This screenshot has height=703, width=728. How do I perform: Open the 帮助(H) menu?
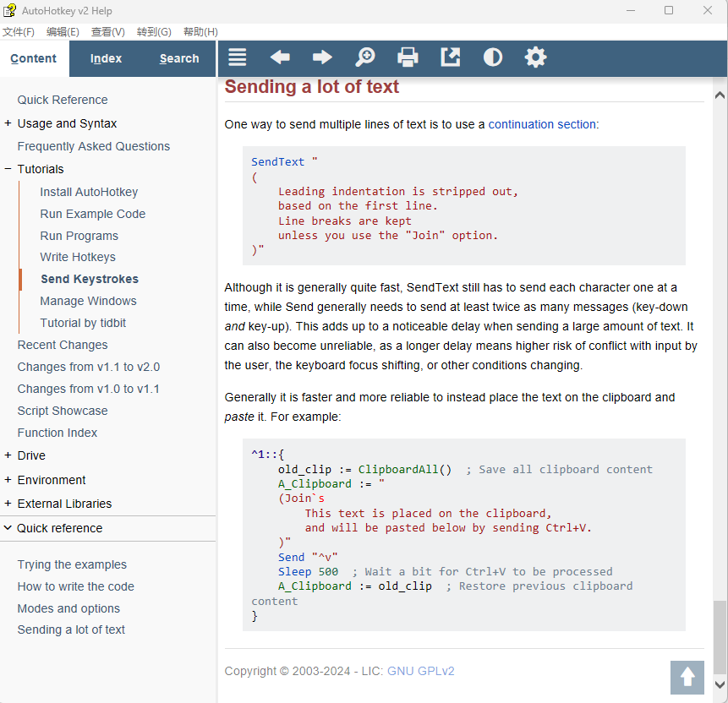[x=200, y=32]
